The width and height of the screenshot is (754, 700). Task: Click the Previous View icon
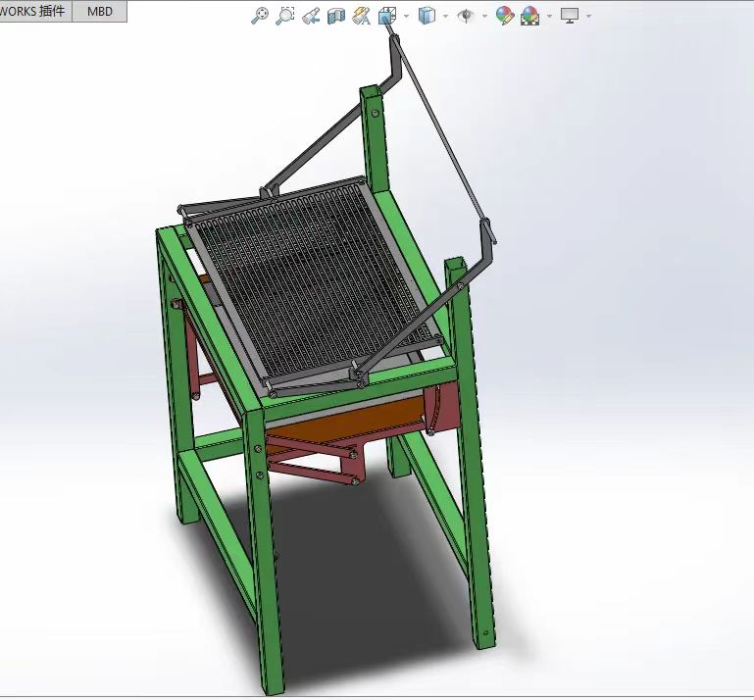pyautogui.click(x=311, y=16)
